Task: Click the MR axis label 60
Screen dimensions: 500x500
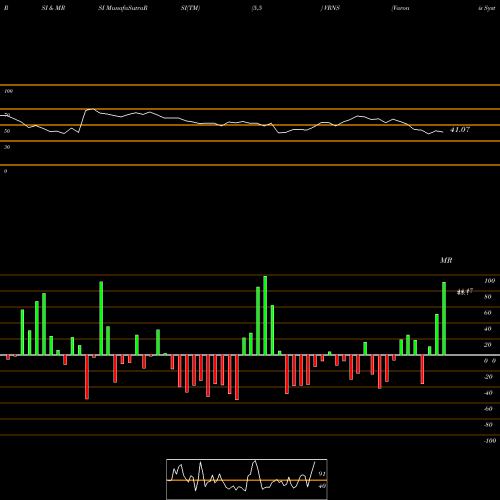Action: tap(488, 313)
